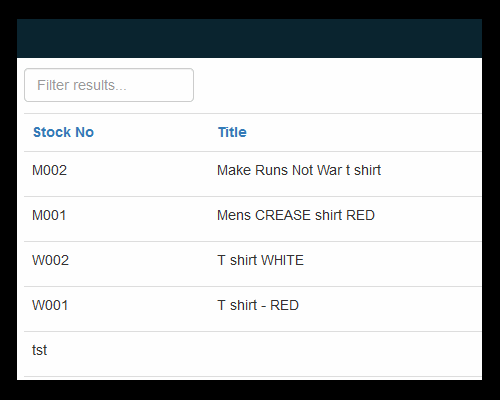Click the word War in M002 title
This screenshot has width=500, height=400.
coord(329,170)
